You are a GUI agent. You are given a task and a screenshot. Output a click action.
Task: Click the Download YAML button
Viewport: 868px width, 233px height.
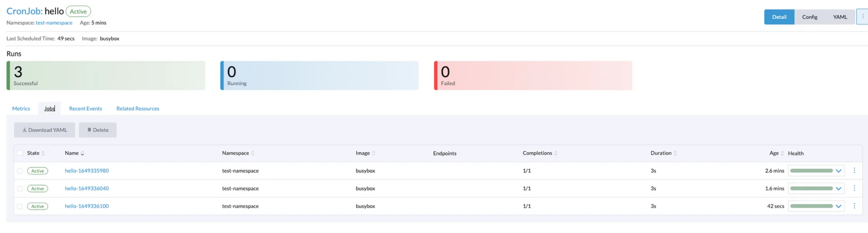click(x=44, y=130)
